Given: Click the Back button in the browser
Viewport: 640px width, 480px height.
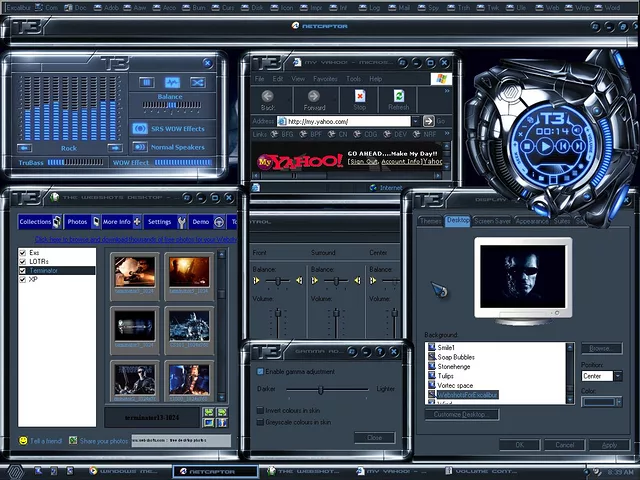Looking at the screenshot, I should point(268,98).
